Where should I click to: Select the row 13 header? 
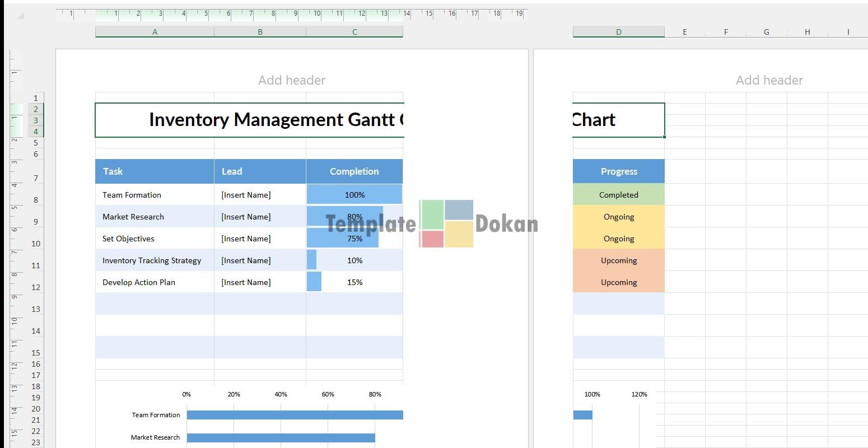pos(36,309)
